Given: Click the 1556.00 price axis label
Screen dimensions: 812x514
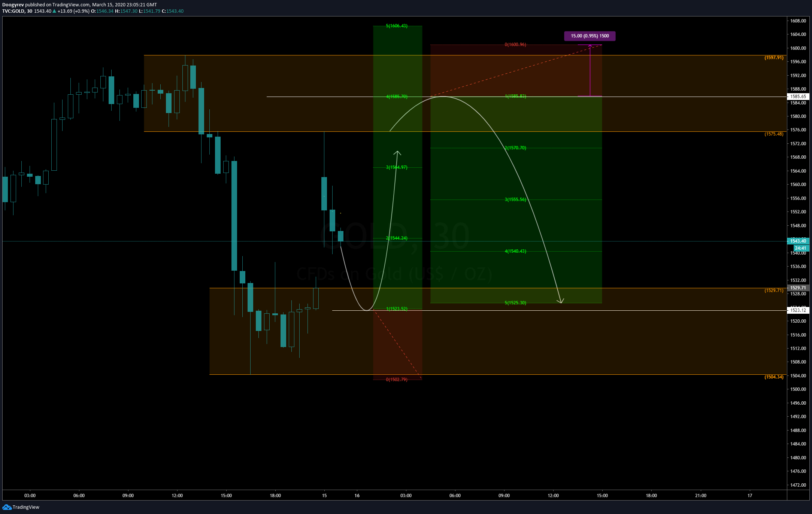Looking at the screenshot, I should point(798,198).
